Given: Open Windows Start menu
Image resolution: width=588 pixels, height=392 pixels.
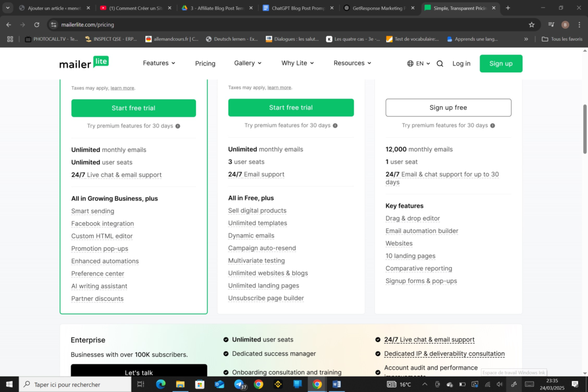Looking at the screenshot, I should click(9, 384).
